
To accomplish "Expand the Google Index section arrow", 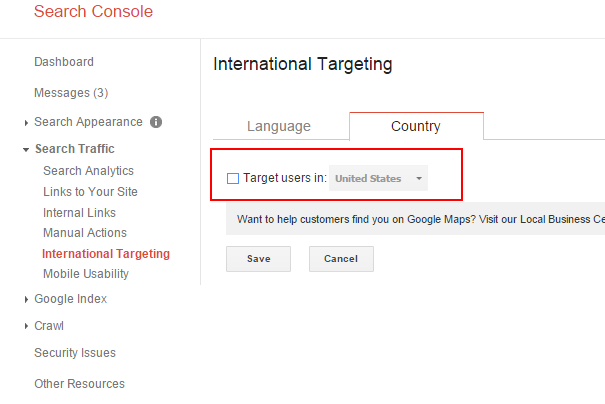I will click(x=26, y=299).
